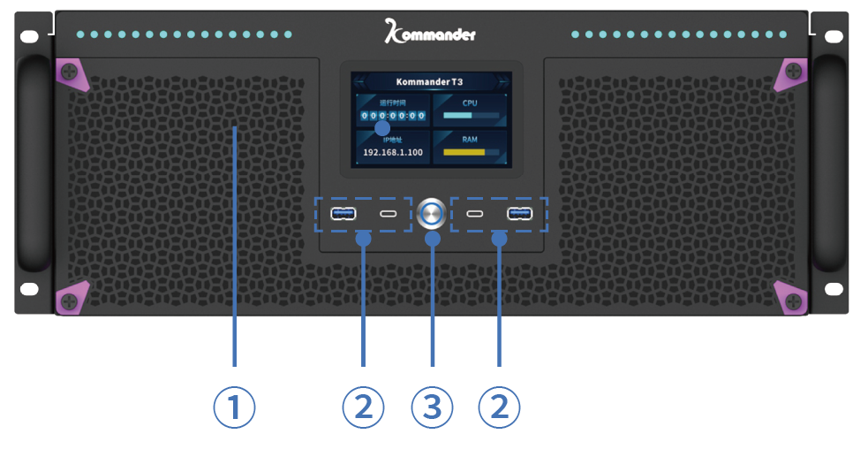Click the left circled number 2 callout
Screen dimensions: 868x472
point(363,407)
